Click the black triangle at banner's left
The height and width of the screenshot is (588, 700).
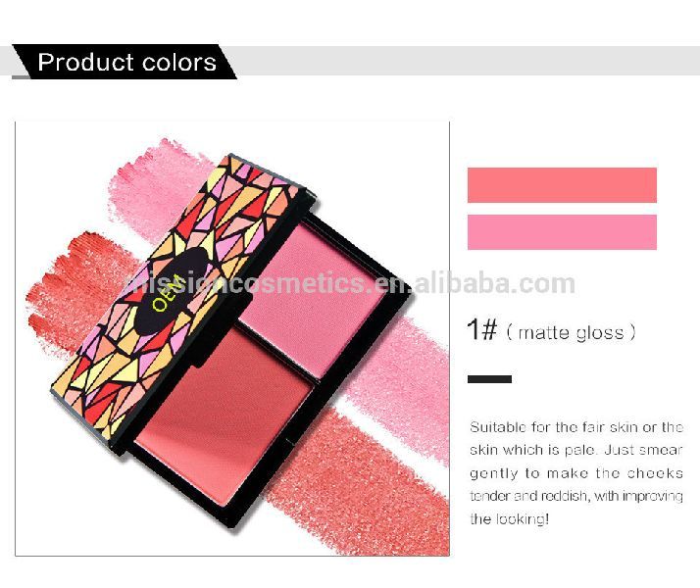[21, 63]
